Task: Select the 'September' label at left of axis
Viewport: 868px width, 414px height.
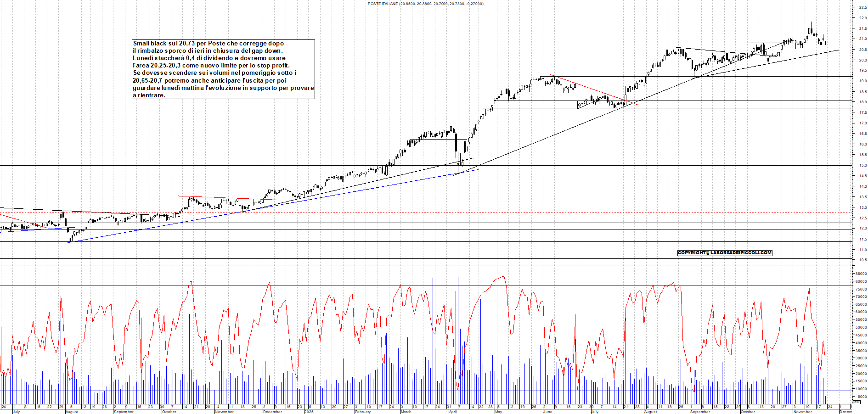Action: point(124,412)
